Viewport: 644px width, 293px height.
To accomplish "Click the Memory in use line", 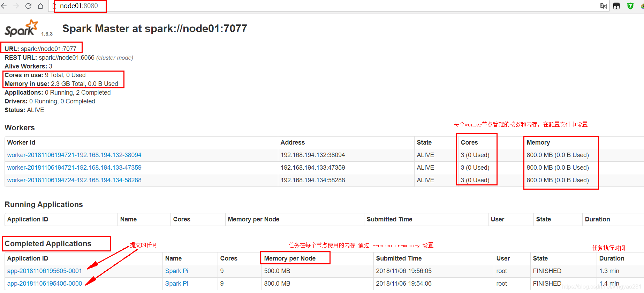I will 61,84.
